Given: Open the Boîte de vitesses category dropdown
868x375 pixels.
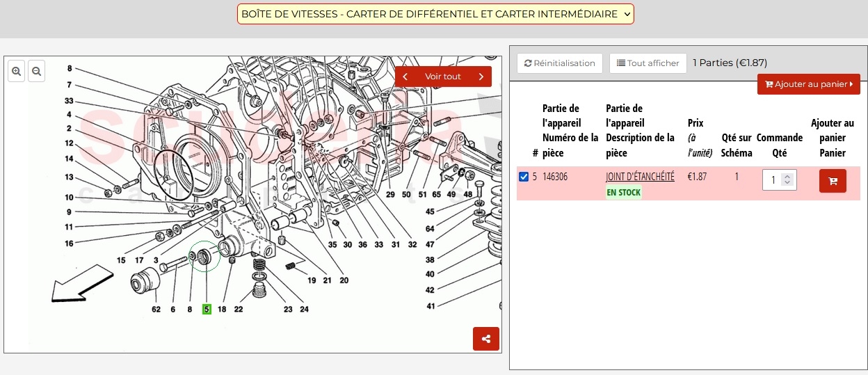Looking at the screenshot, I should (435, 14).
